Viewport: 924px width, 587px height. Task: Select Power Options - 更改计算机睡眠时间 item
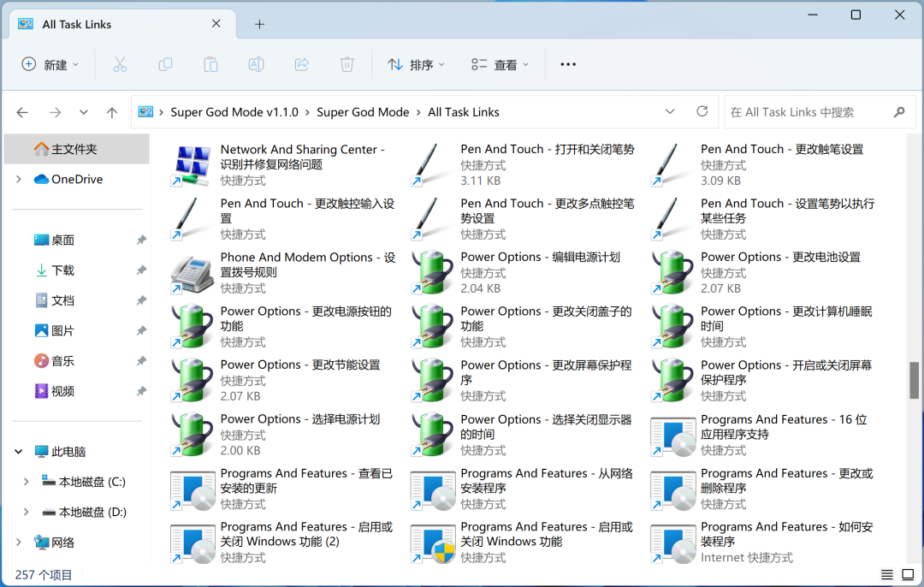click(x=765, y=327)
